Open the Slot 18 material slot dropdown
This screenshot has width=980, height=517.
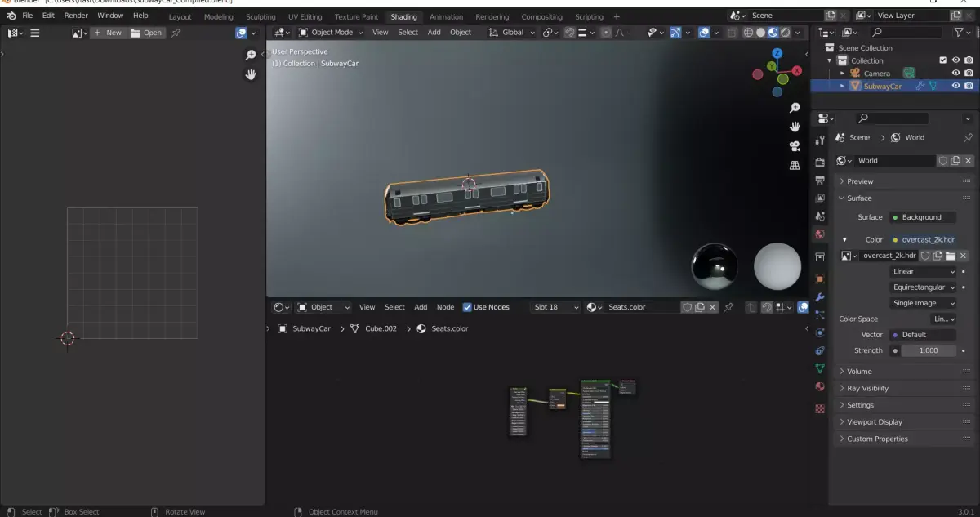pyautogui.click(x=555, y=307)
